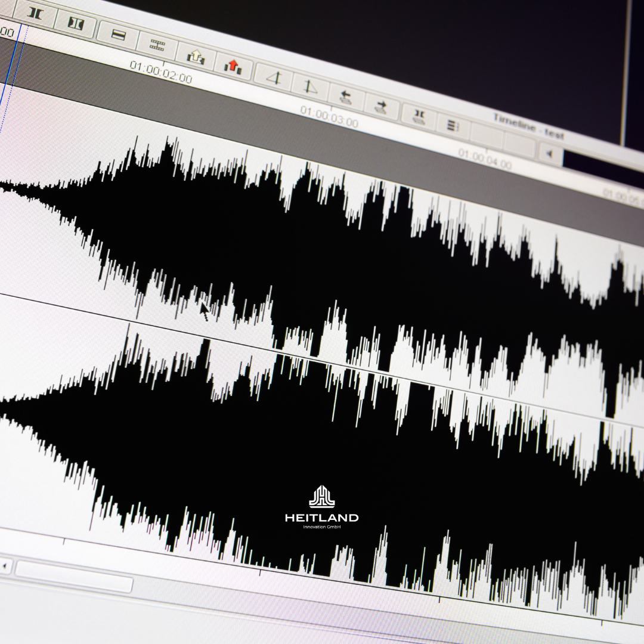Click the left-arrow step icon

[x=346, y=97]
